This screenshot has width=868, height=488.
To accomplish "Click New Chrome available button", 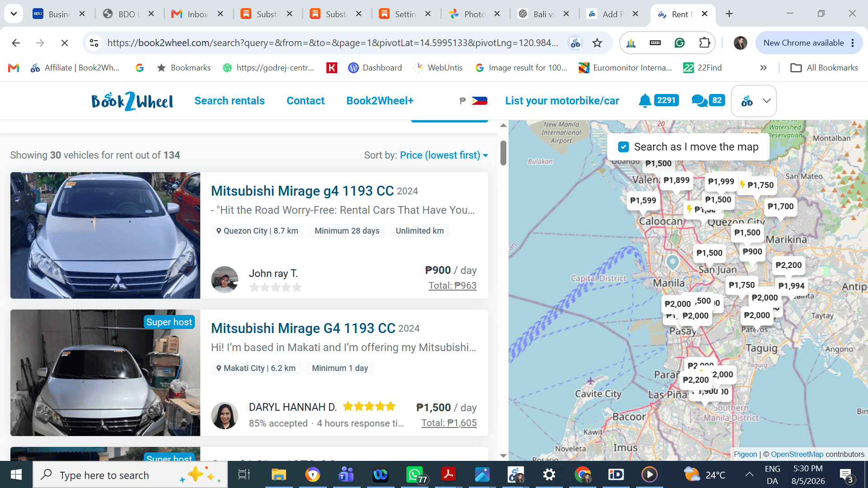I will pos(803,43).
